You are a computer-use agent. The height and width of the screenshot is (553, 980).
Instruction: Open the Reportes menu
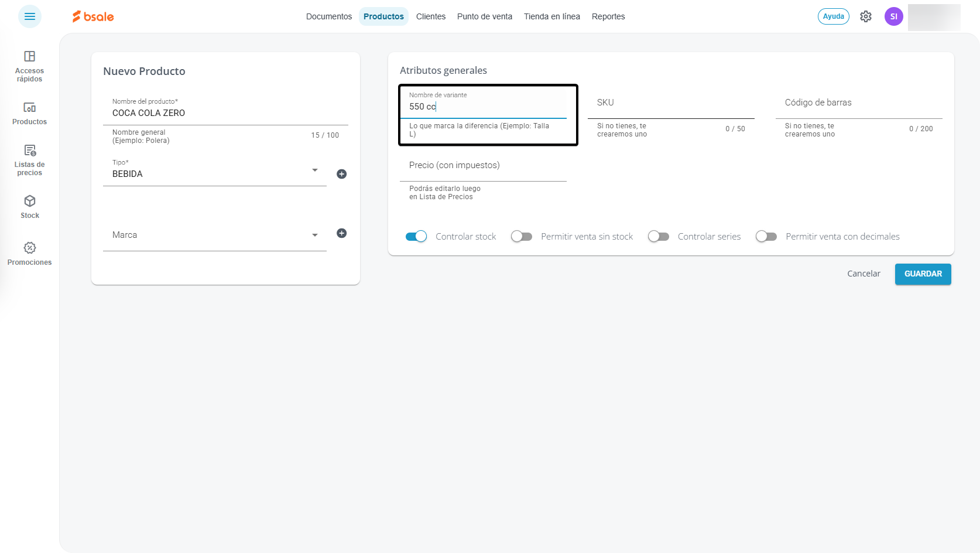click(608, 16)
